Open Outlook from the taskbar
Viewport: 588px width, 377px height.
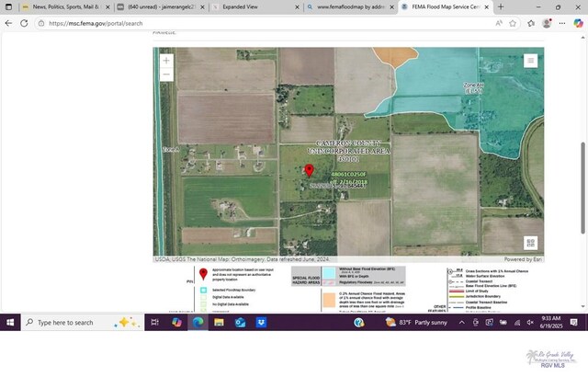click(x=240, y=322)
